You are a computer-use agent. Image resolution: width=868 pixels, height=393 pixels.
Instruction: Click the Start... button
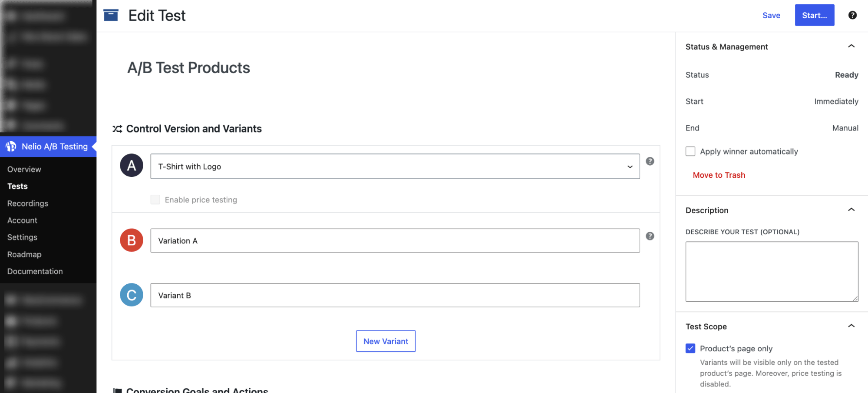815,15
